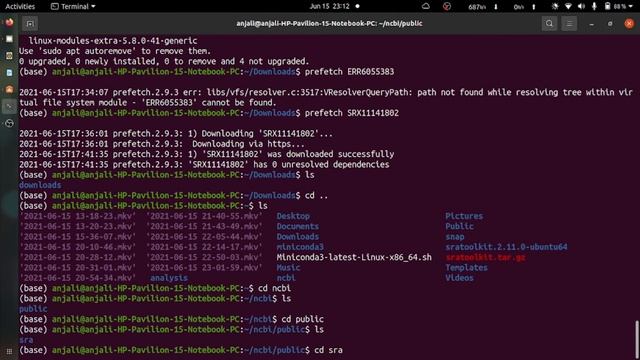Screen dimensions: 640x360
Task: Open LibreOffice Writer document icon in dock
Action: (x=9, y=73)
